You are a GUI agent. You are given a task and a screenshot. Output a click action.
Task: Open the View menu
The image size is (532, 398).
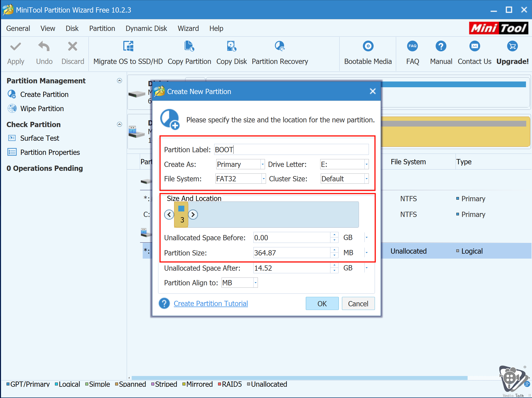click(48, 28)
